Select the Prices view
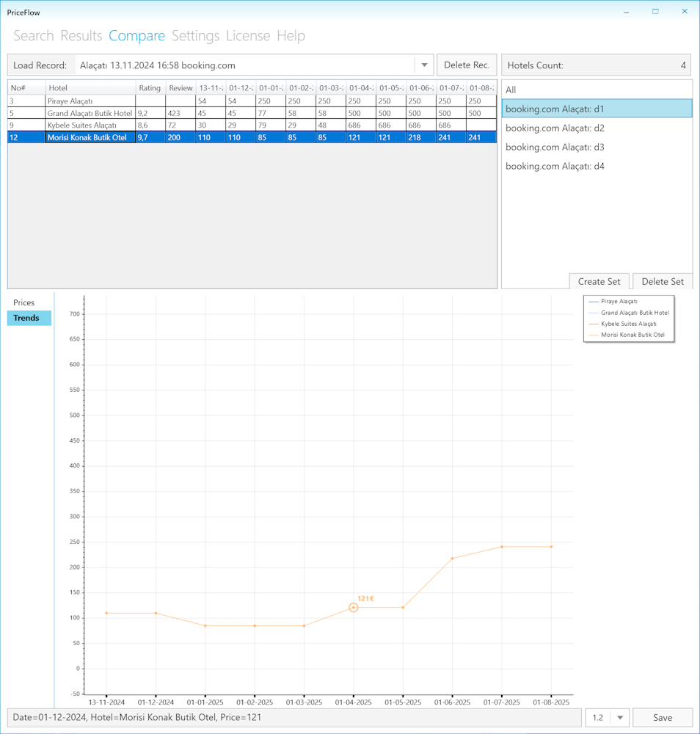Image resolution: width=700 pixels, height=734 pixels. (x=24, y=302)
